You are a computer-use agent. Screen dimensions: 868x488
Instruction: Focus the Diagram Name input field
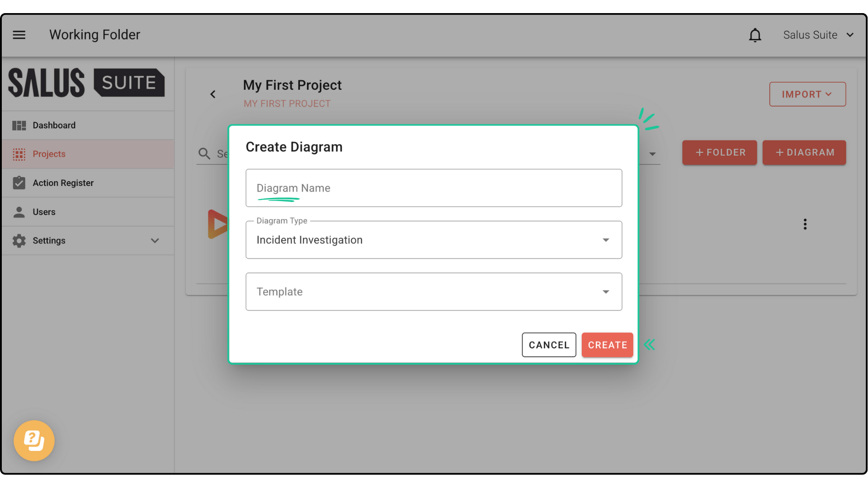click(433, 188)
